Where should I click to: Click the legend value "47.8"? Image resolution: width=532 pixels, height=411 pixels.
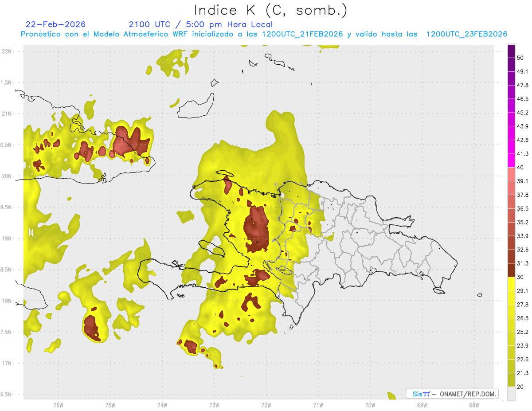pos(523,86)
